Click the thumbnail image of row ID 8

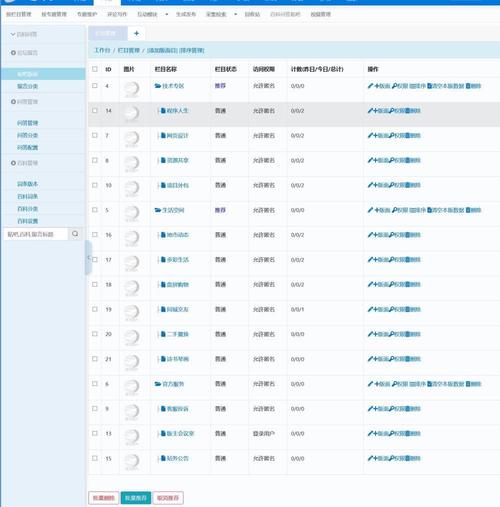tap(131, 164)
